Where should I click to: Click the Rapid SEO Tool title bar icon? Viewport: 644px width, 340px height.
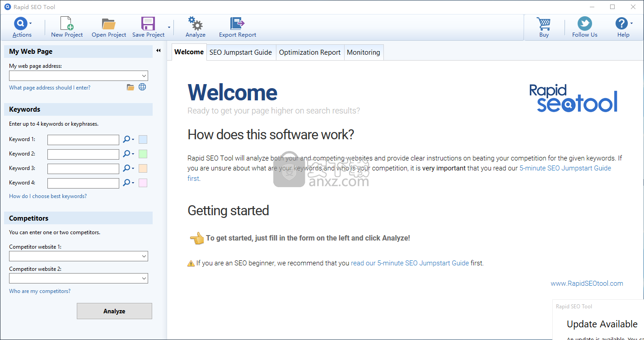7,7
